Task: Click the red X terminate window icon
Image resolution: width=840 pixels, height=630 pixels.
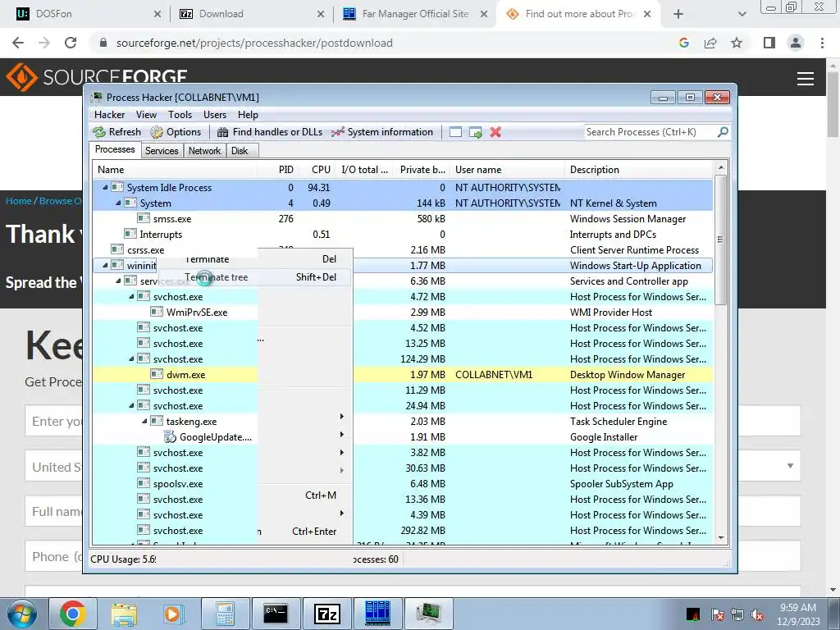Action: coord(495,132)
